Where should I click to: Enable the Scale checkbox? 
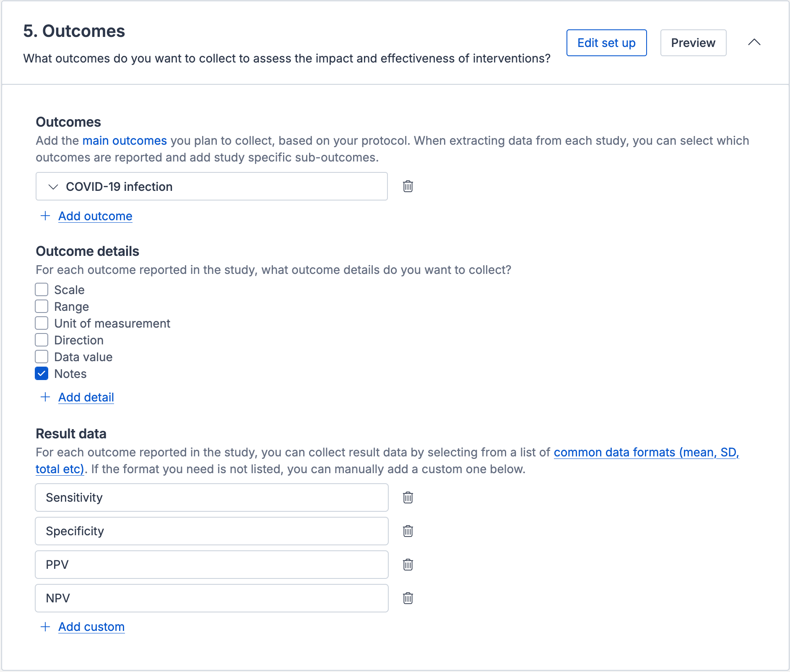click(x=42, y=289)
